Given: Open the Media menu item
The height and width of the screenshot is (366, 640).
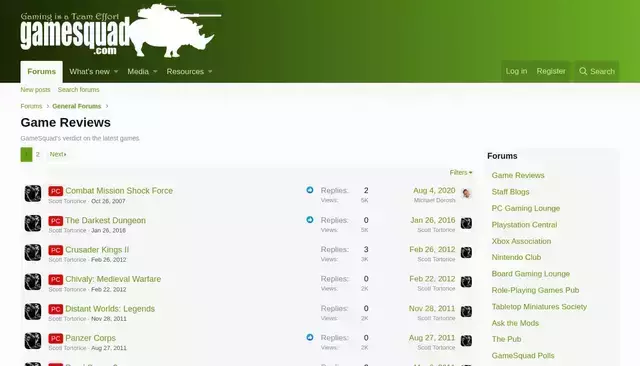Looking at the screenshot, I should (138, 71).
